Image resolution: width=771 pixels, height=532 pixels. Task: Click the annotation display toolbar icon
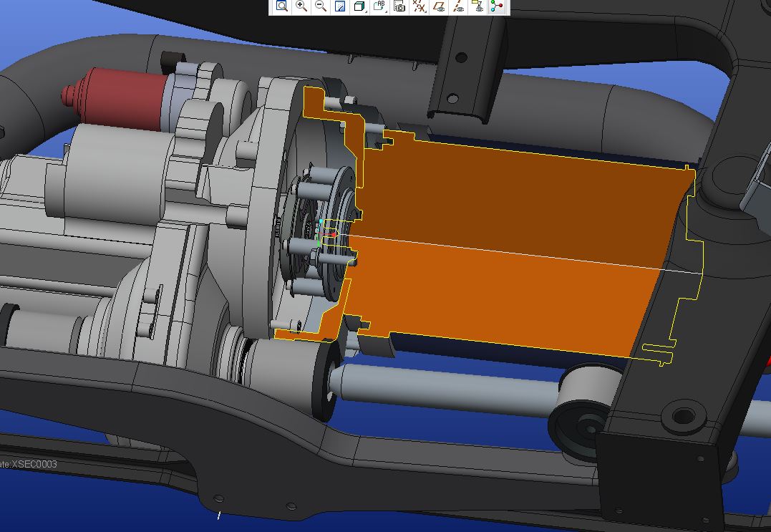pos(380,6)
